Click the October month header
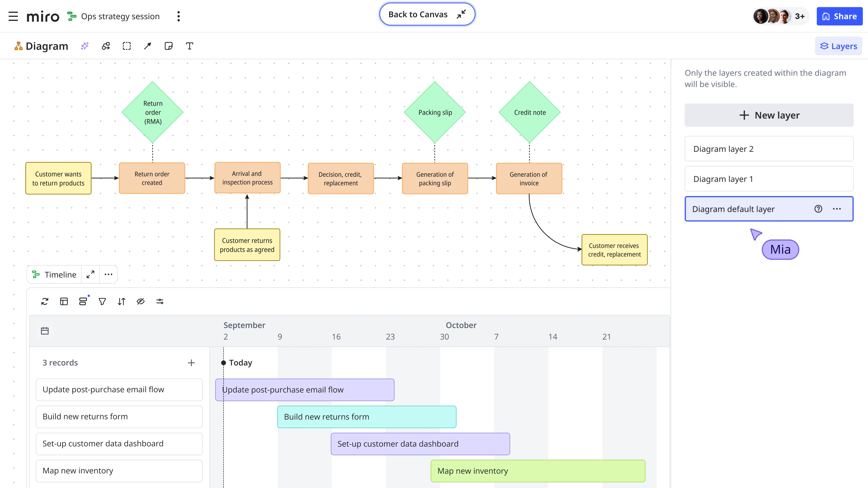Image resolution: width=868 pixels, height=488 pixels. coord(461,325)
